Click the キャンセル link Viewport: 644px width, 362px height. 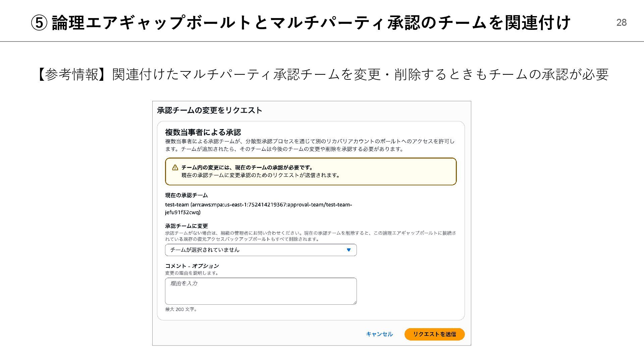click(x=379, y=334)
